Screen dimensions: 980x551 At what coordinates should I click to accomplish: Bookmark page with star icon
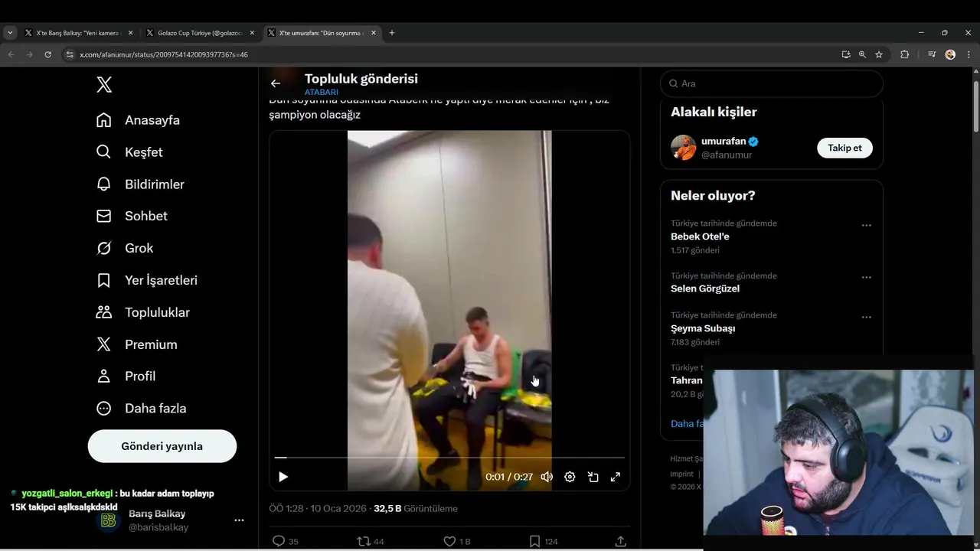879,54
